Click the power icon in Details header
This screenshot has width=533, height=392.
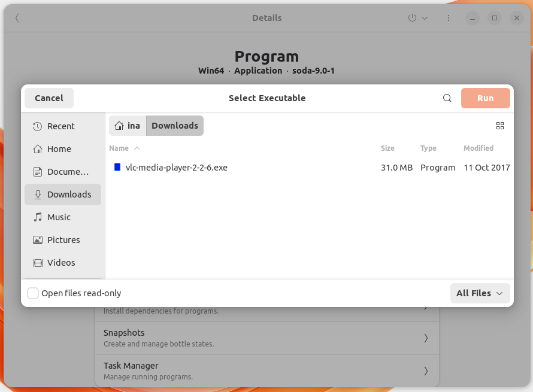412,18
